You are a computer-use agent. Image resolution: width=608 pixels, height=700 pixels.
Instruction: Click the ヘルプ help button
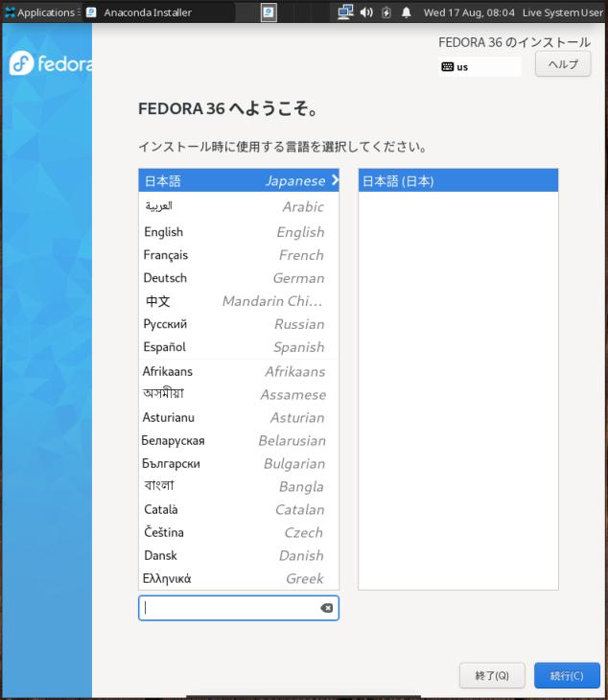[x=563, y=64]
